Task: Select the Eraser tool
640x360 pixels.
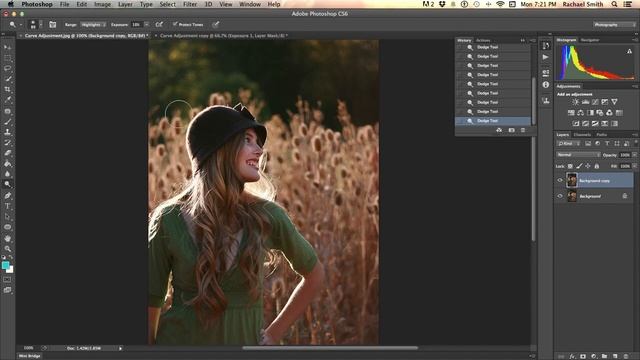Action: coord(7,153)
